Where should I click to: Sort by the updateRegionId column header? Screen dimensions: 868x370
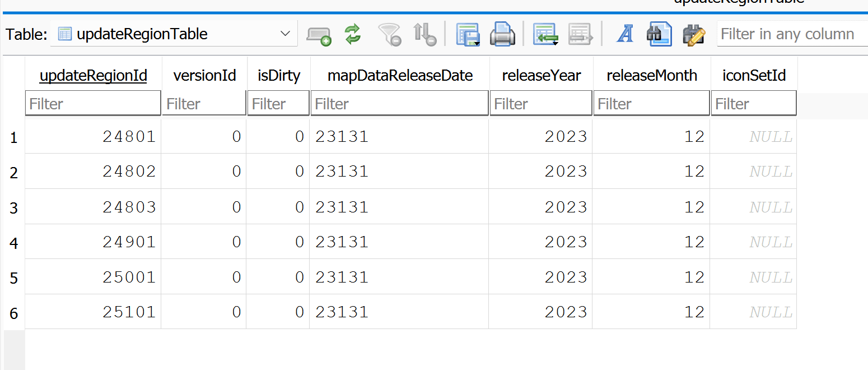(93, 76)
